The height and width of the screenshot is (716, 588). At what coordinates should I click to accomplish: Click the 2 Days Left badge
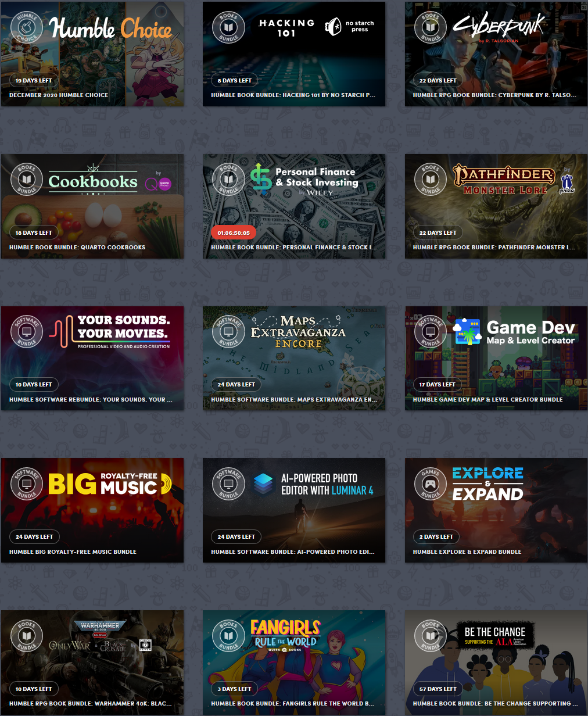pos(436,536)
